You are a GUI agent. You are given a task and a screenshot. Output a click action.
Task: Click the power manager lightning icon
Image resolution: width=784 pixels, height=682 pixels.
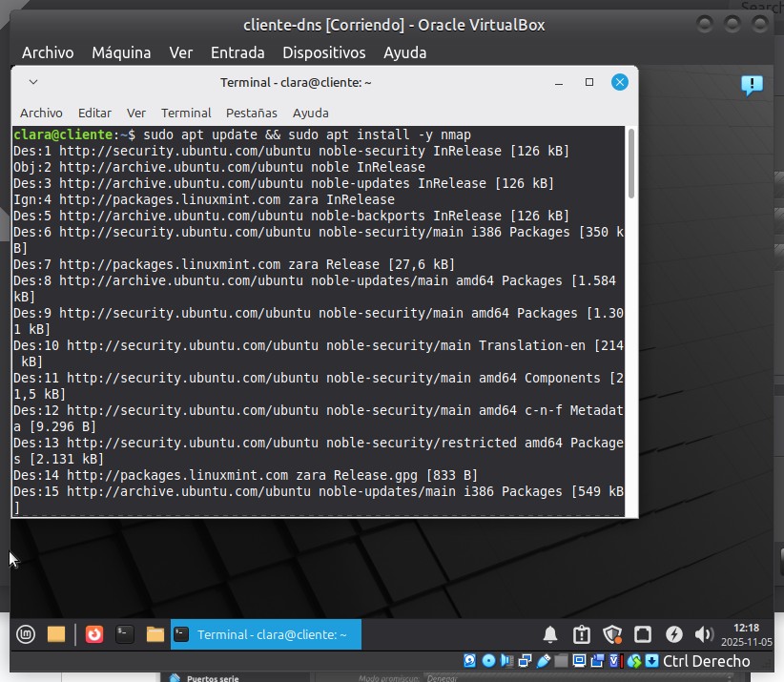[x=673, y=634]
